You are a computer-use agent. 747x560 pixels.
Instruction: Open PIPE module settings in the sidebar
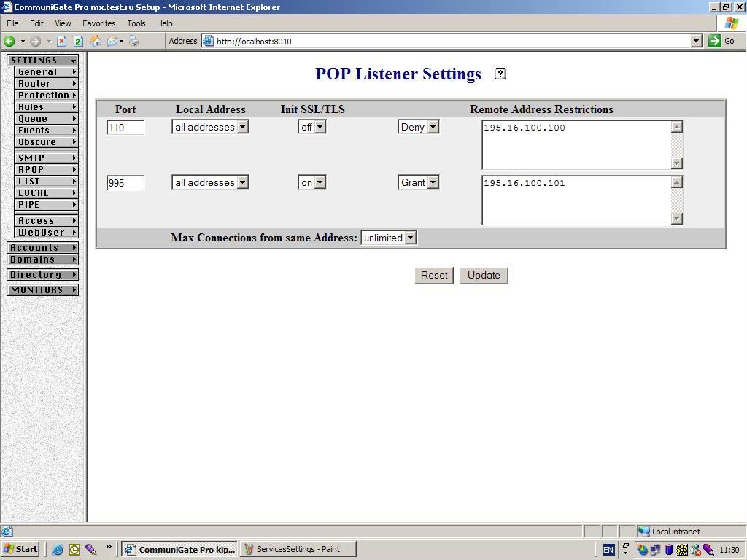[x=46, y=205]
